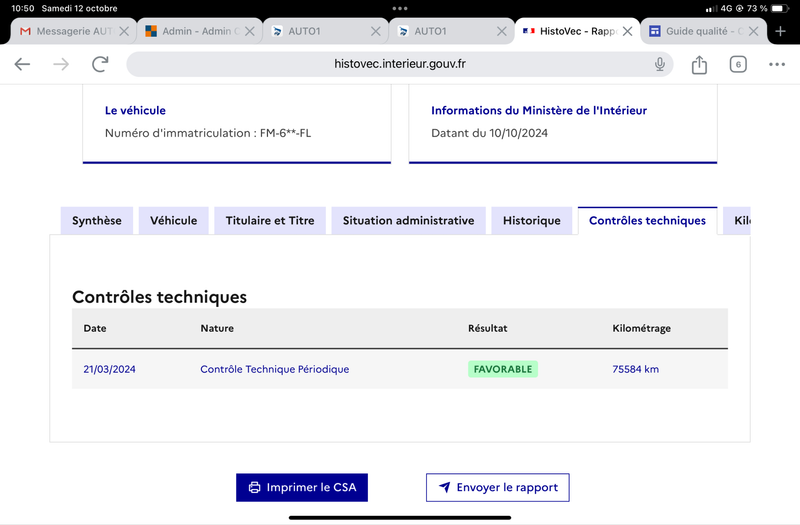
Task: Reload the HistoVec page
Action: tap(100, 64)
